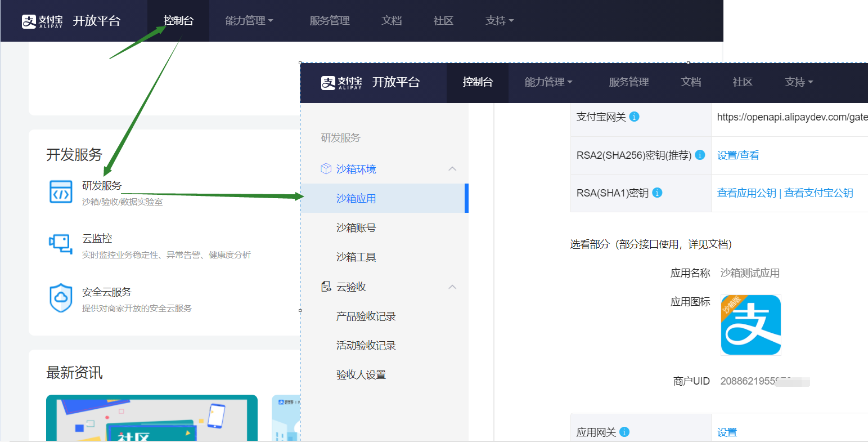868x442 pixels.
Task: Click 沙箱/验收/数据实验室 description text
Action: point(122,202)
